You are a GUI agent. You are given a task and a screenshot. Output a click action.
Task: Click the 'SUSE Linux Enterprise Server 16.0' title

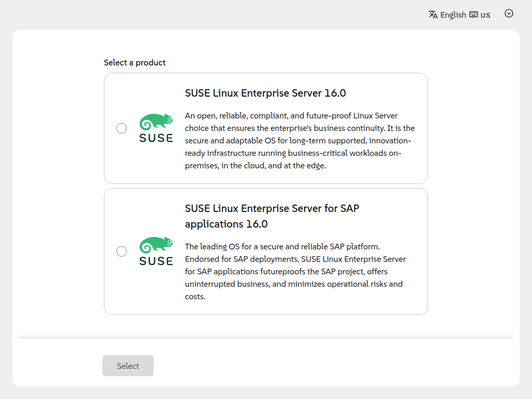(x=265, y=93)
